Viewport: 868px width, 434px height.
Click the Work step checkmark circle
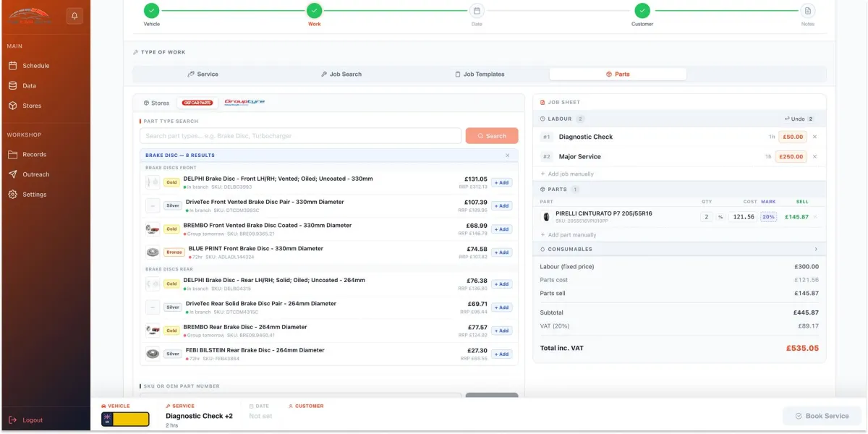(314, 10)
